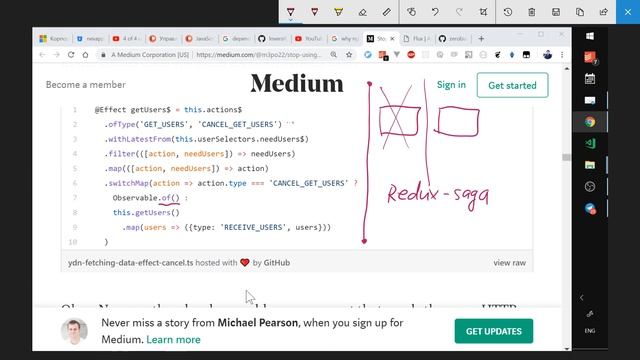The image size is (640, 360).
Task: Switch ENG input language indicator
Action: tap(590, 331)
